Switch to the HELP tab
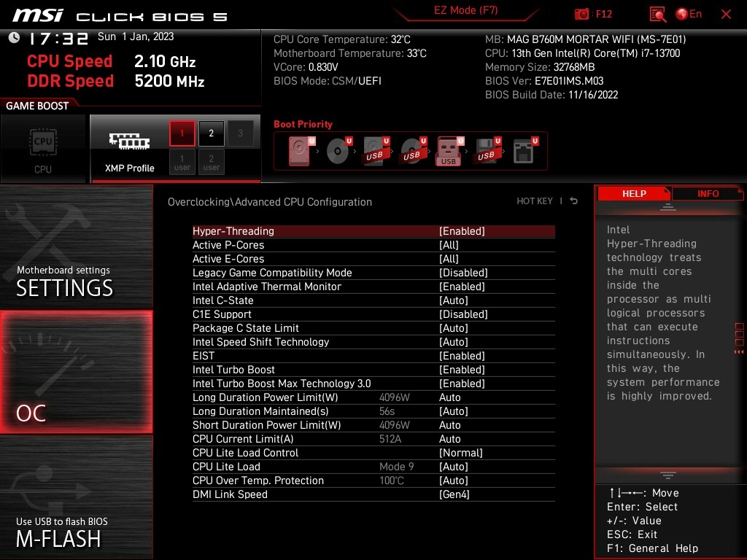 point(634,193)
